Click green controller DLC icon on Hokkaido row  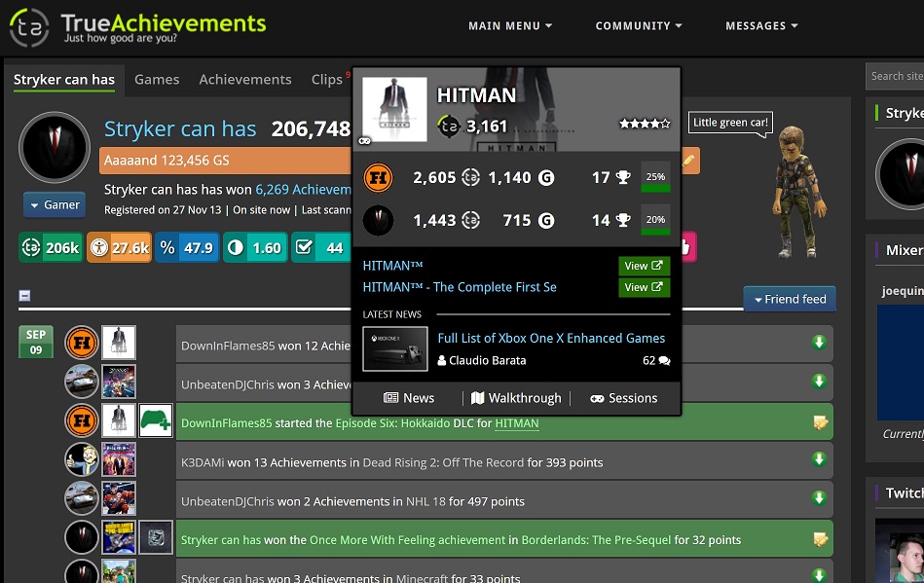point(156,420)
